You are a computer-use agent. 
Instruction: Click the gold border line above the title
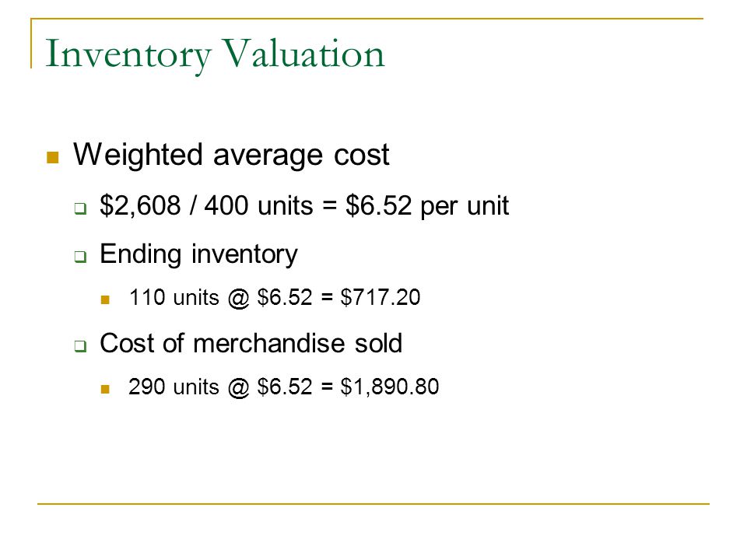coord(366,19)
